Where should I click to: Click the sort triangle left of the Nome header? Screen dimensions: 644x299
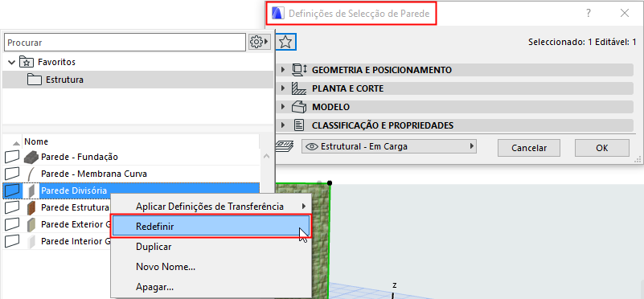pos(16,143)
